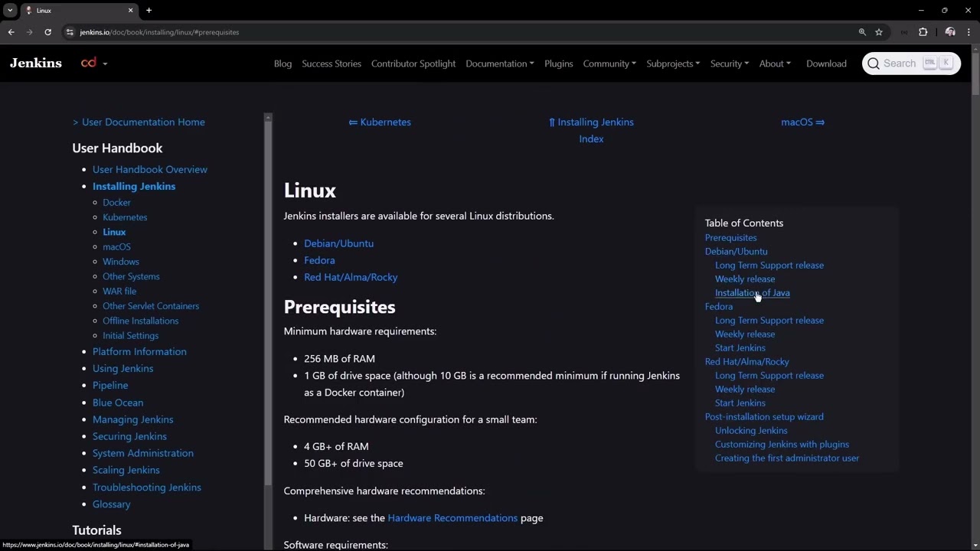This screenshot has width=980, height=551.
Task: Select macOS in the sidebar
Action: click(116, 246)
